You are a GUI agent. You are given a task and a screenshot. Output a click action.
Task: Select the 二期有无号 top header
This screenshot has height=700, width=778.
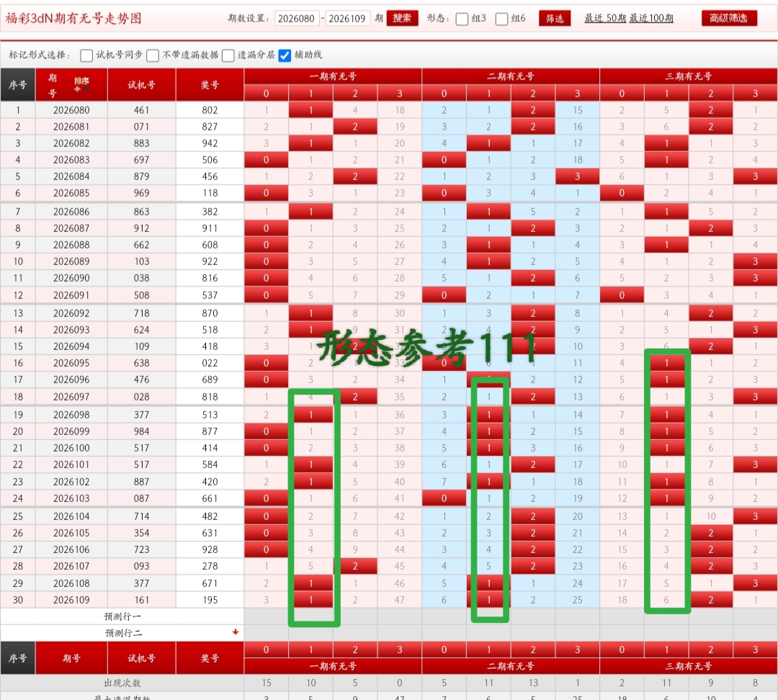[x=510, y=76]
